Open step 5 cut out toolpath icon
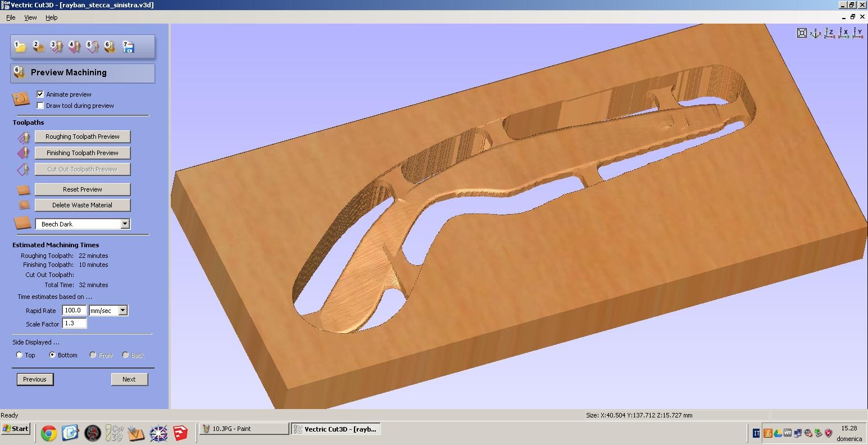Image resolution: width=868 pixels, height=445 pixels. click(92, 47)
